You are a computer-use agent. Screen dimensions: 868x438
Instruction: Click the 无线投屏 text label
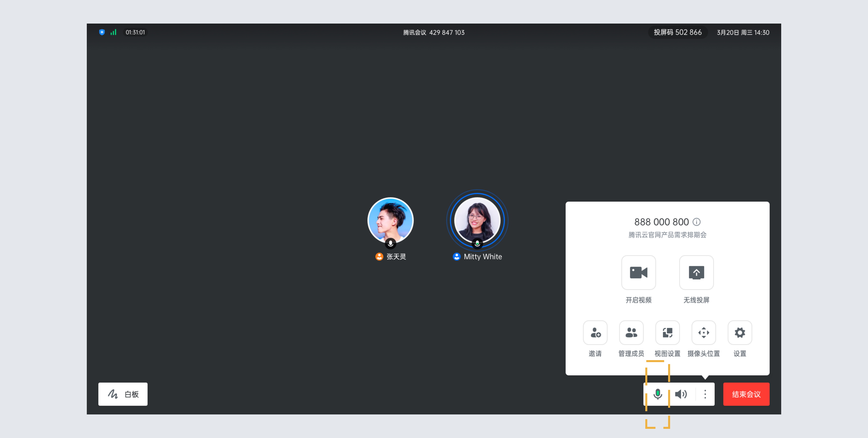[696, 300]
